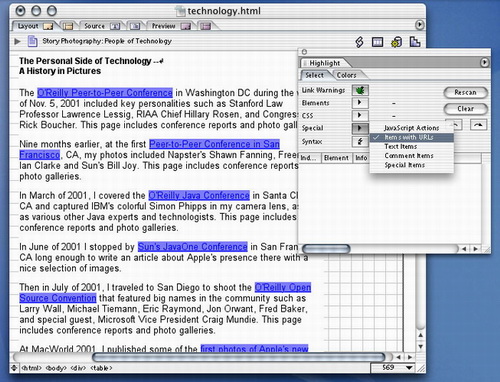Toggle the Link Warnings bug button
Screen dimensions: 500x382
point(360,90)
